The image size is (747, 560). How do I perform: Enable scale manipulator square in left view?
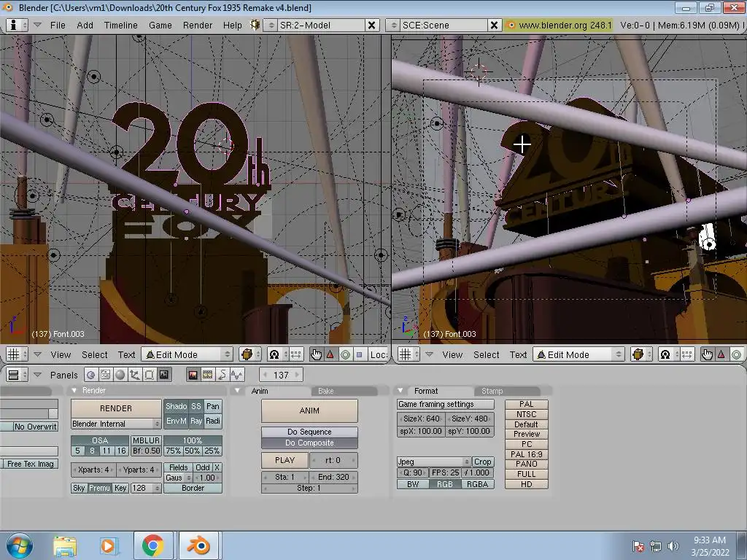coord(360,354)
